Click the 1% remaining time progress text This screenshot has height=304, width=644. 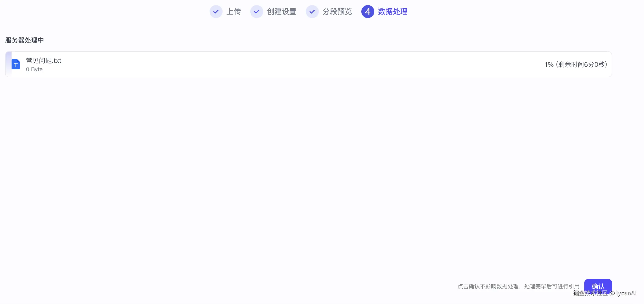(576, 64)
